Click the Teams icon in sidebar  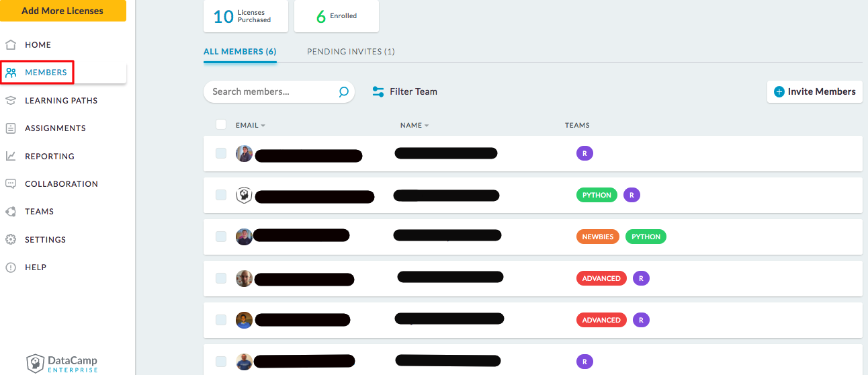(x=11, y=212)
